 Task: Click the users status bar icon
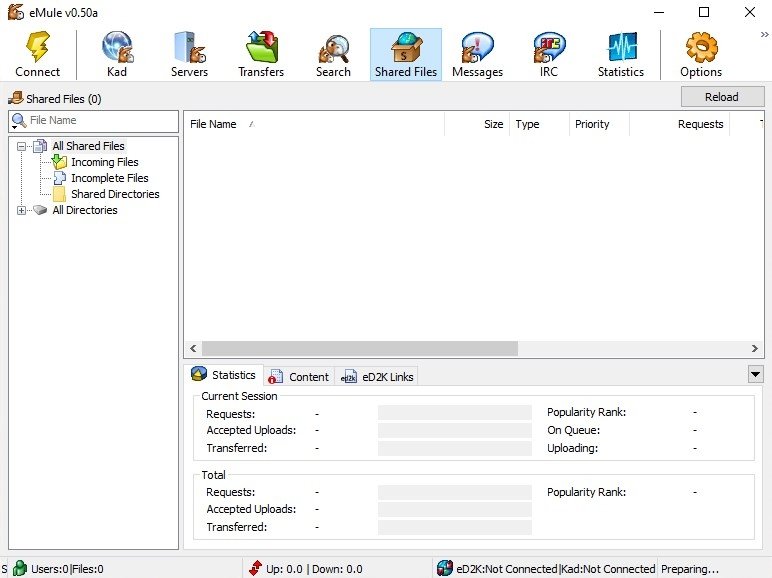click(20, 568)
